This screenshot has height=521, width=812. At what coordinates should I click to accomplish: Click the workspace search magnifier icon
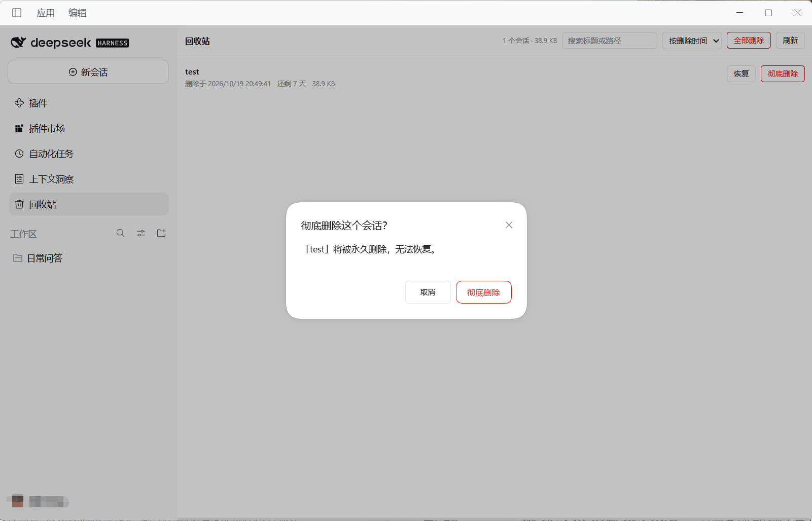120,233
